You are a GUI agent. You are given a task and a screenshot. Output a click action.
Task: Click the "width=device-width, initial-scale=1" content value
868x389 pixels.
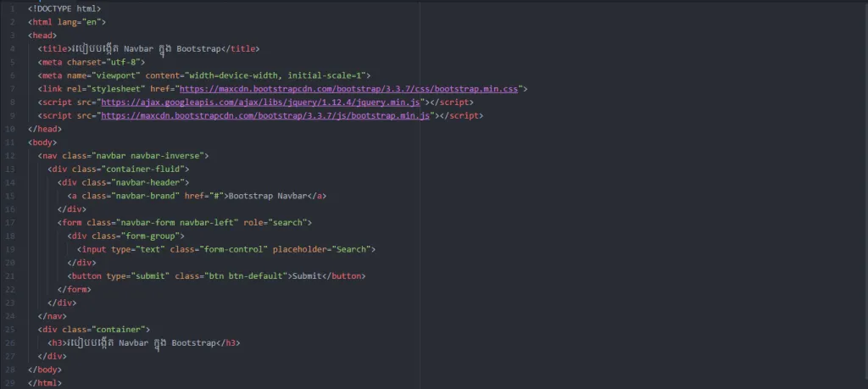point(275,75)
